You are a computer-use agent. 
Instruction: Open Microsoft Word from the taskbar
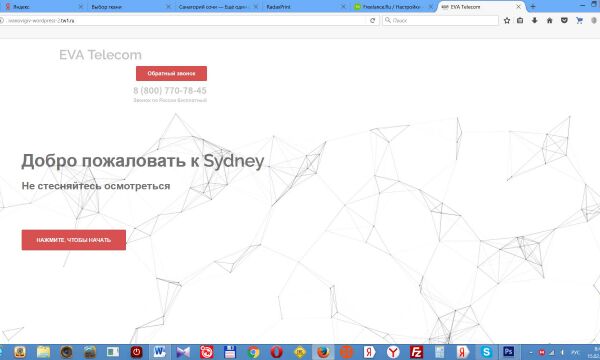(160, 352)
